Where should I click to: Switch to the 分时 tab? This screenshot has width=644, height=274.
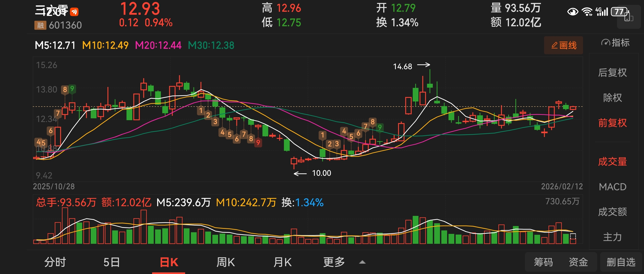(55, 262)
